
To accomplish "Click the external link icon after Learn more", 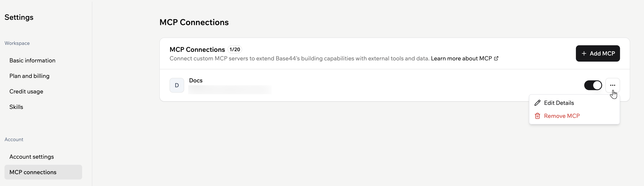I will pos(496,58).
